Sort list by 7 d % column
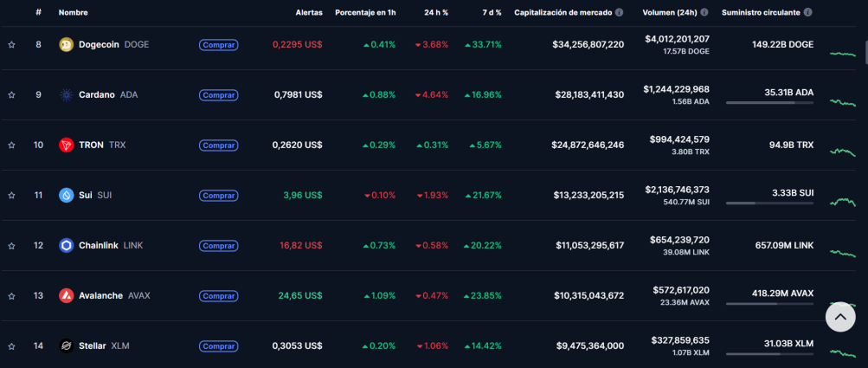868x368 pixels. 491,12
